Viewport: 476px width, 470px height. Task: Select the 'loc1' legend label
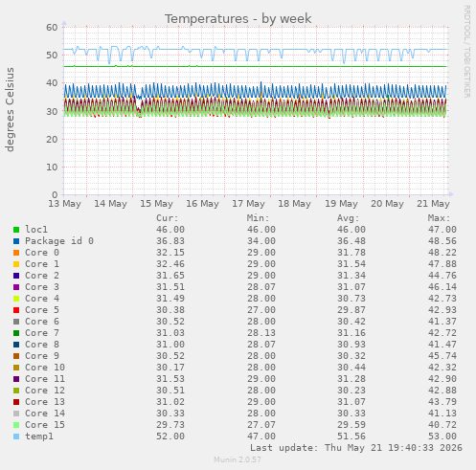[36, 230]
